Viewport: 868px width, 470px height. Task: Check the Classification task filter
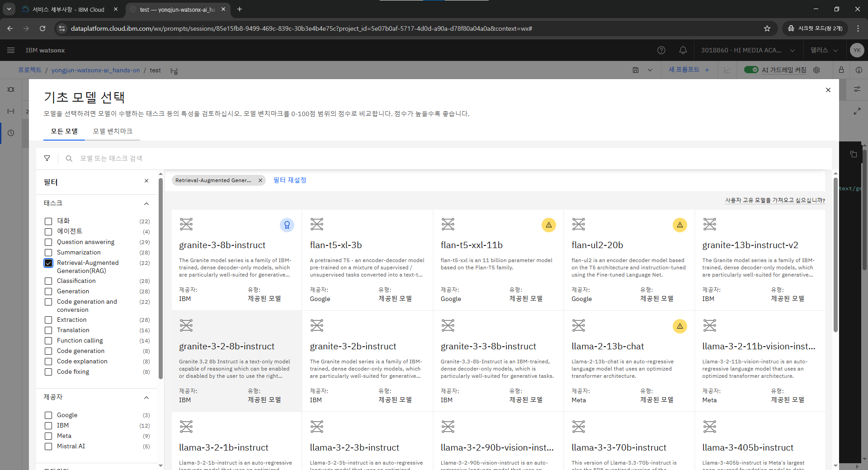pos(48,281)
